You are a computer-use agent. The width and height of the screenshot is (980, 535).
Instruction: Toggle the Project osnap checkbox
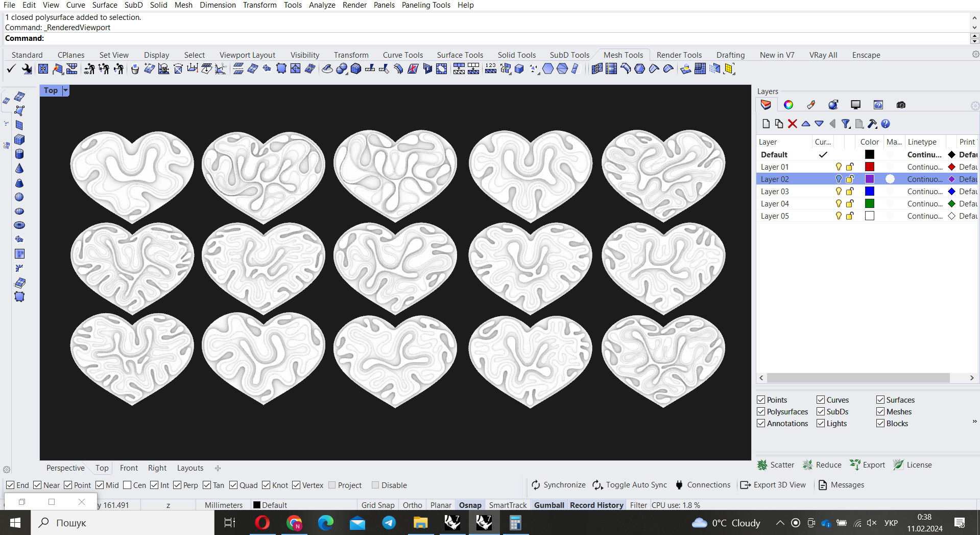coord(332,485)
